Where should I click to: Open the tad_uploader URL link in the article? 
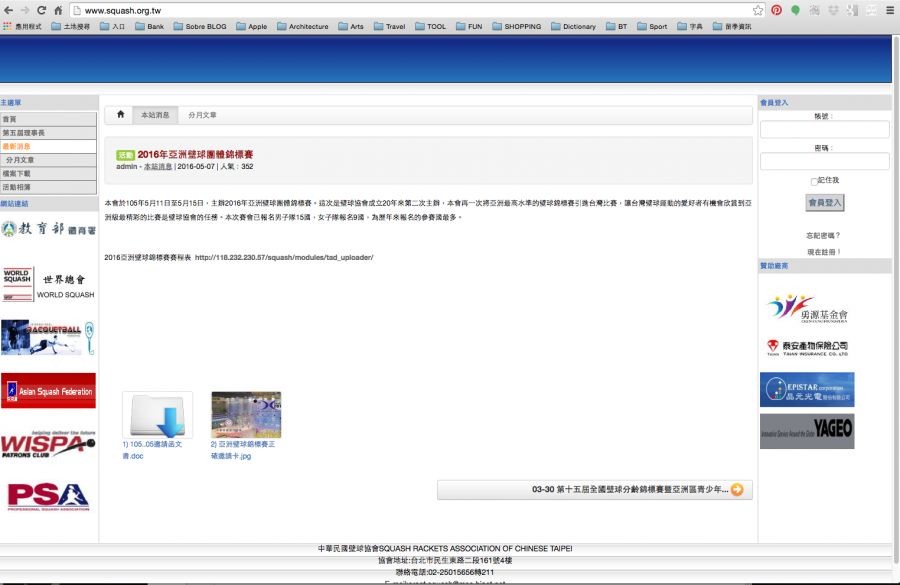(284, 257)
